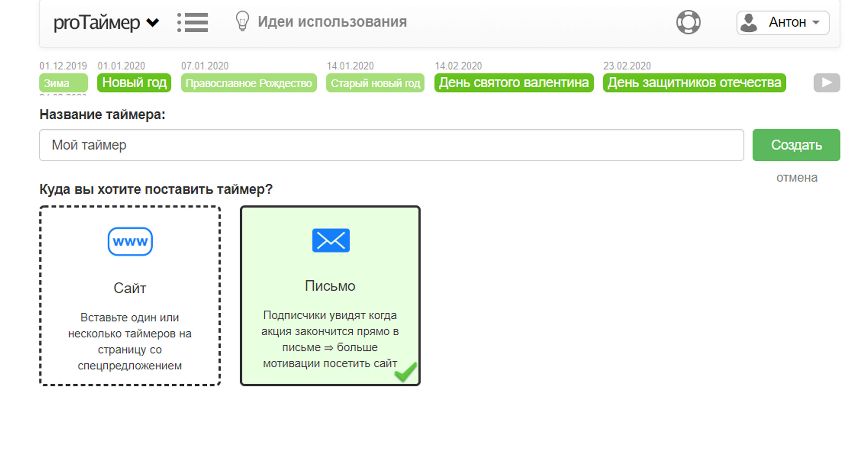868x449 pixels.
Task: Open the timer list icon
Action: [x=193, y=23]
